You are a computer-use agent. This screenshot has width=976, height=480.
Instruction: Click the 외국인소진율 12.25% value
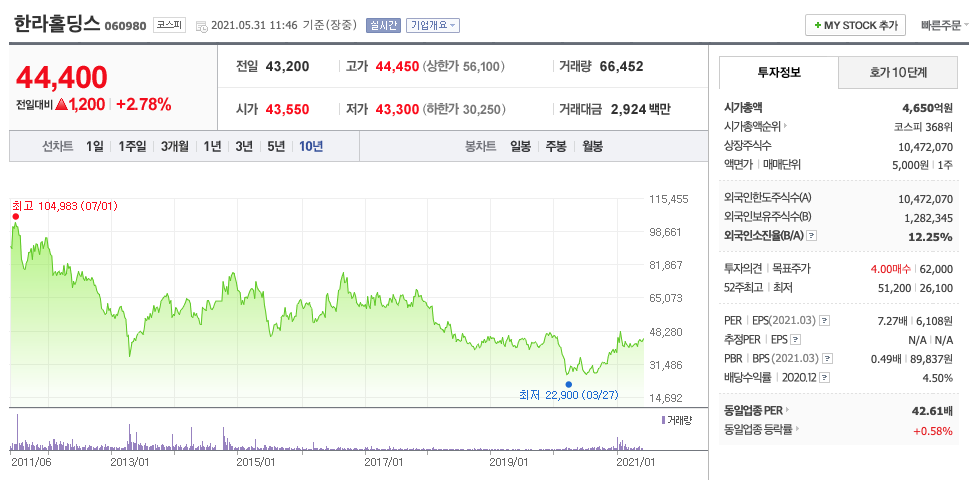pos(932,237)
